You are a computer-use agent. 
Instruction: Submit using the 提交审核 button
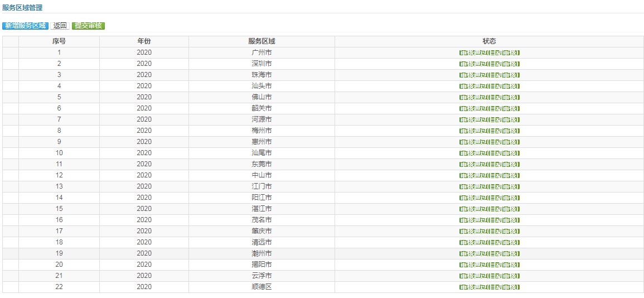tap(88, 26)
